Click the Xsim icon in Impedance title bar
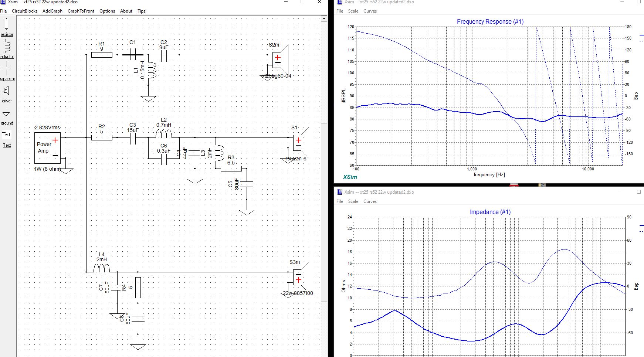644x357 pixels. pos(339,192)
